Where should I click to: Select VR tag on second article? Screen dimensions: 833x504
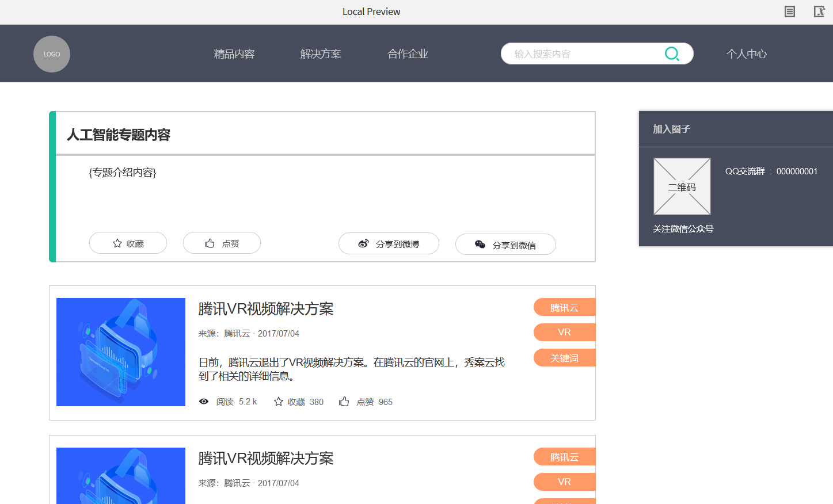pos(564,482)
